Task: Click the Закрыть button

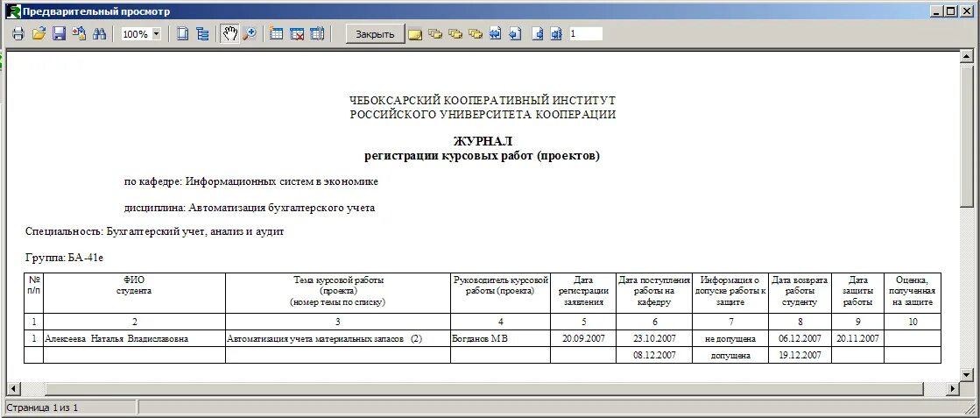Action: coord(375,34)
